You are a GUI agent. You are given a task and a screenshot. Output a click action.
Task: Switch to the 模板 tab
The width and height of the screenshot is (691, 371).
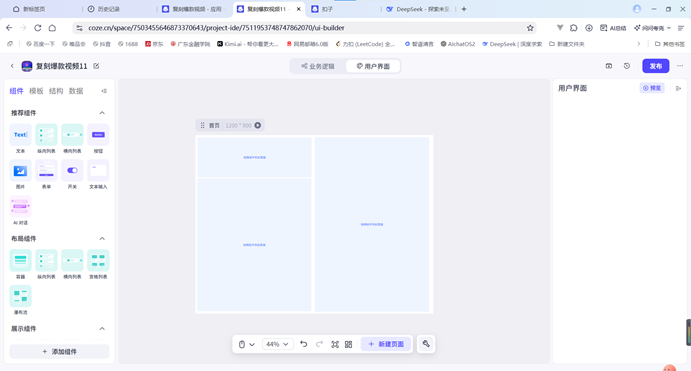click(x=36, y=91)
